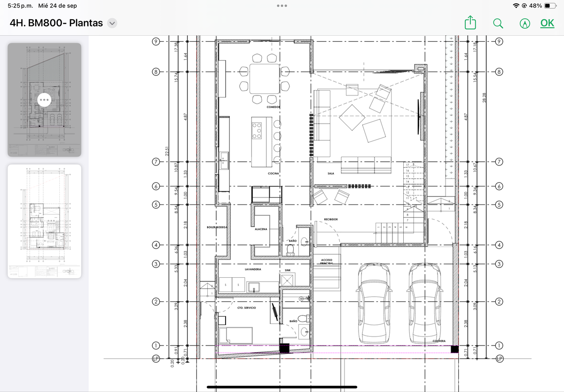Tap the battery indicator in the status bar
Screen dimensions: 564x392
(550, 6)
